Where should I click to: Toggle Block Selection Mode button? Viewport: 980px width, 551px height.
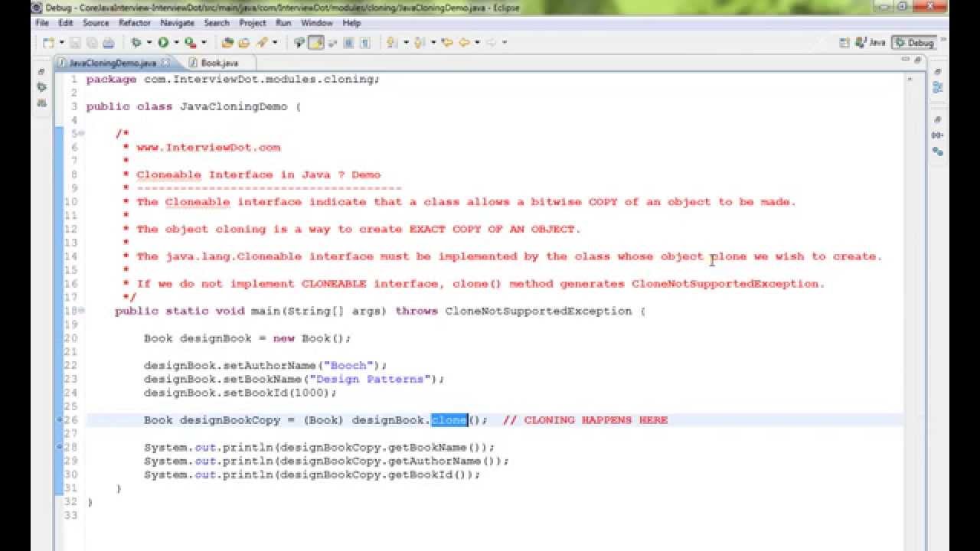pos(348,43)
